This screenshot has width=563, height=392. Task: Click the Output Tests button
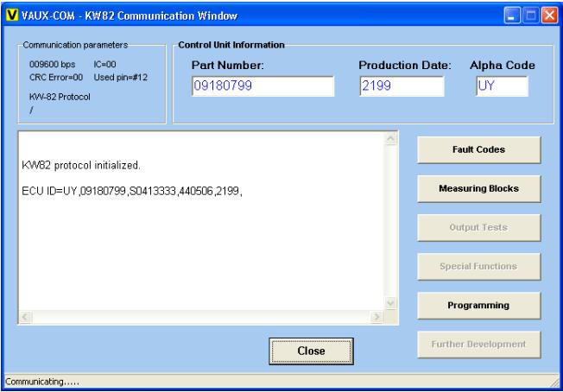(478, 228)
